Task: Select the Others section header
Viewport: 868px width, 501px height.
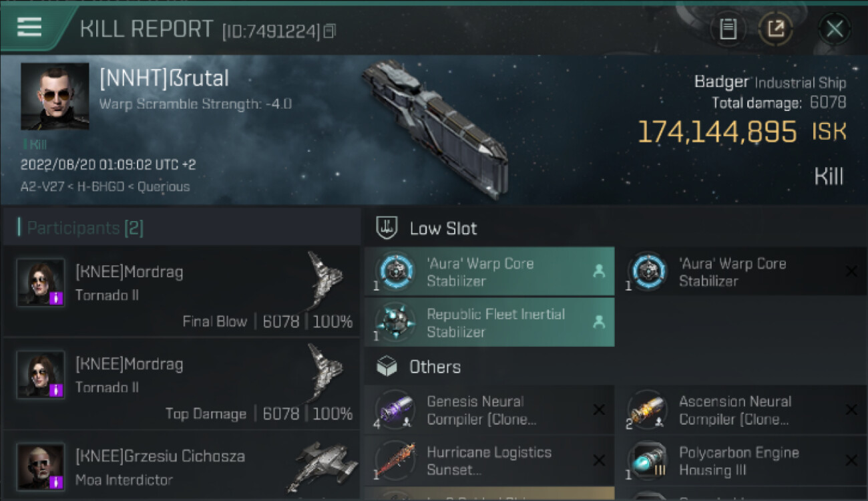Action: pos(435,367)
